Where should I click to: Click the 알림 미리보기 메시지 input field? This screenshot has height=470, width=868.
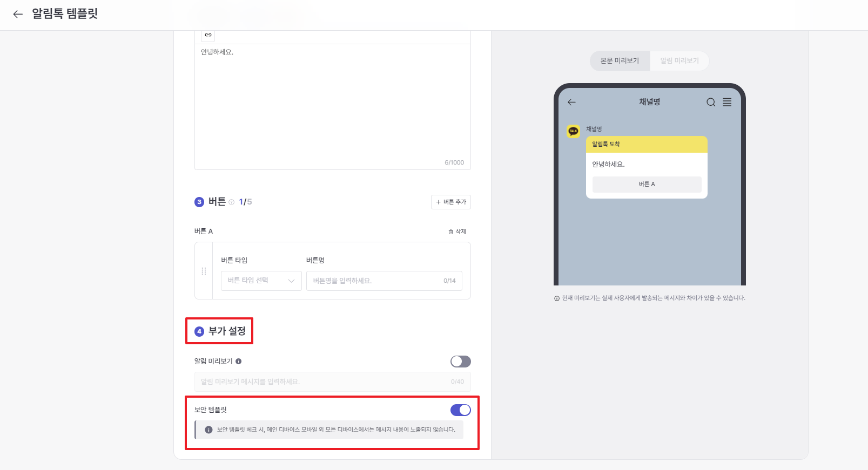click(333, 382)
